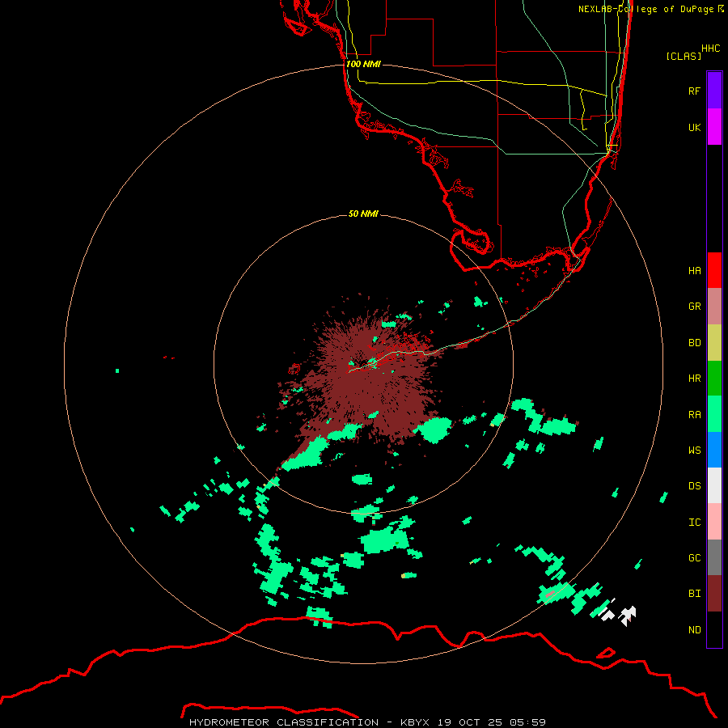Click the DS legend label
This screenshot has width=728, height=728.
click(694, 486)
